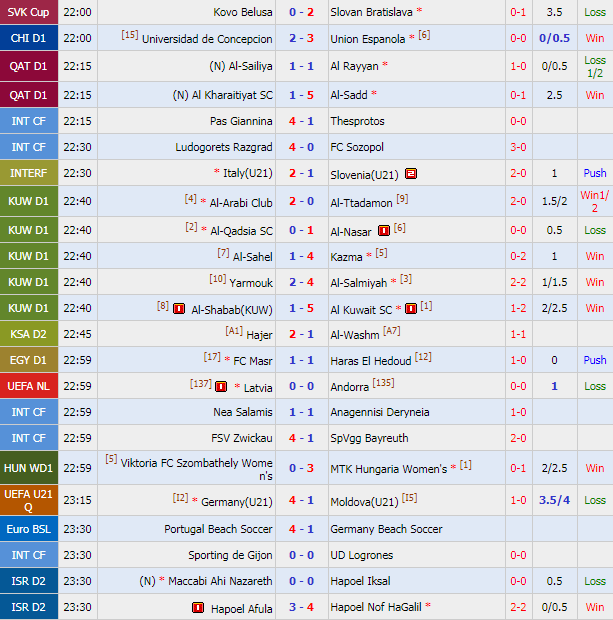The image size is (613, 620).
Task: Open the SVK Cup league label
Action: click(x=29, y=12)
